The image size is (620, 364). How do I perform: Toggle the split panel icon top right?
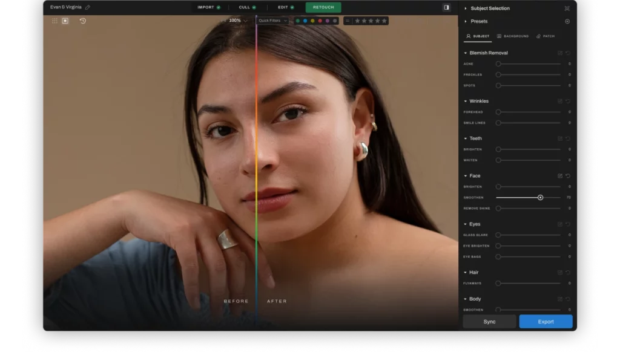click(446, 8)
